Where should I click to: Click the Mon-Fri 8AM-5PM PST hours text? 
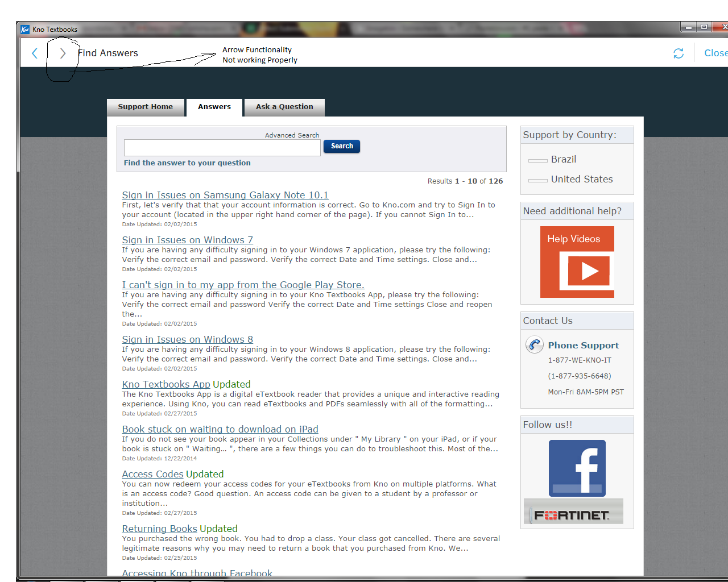click(x=586, y=392)
